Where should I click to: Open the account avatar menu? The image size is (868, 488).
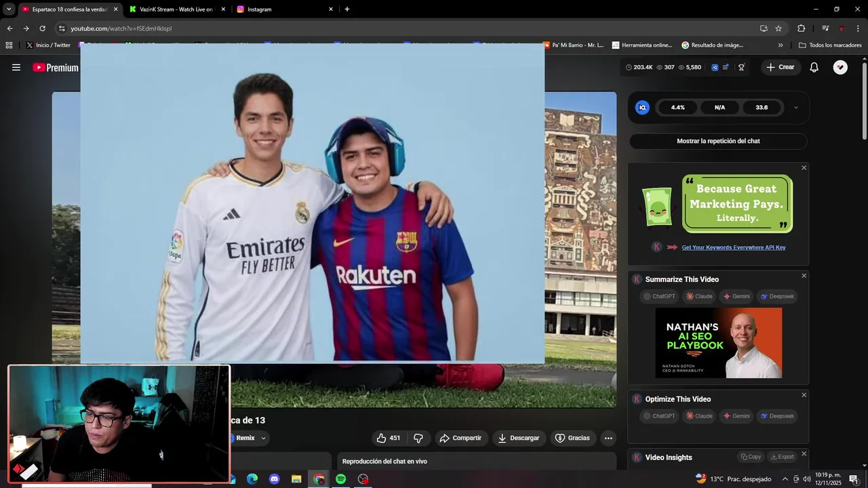click(x=840, y=67)
